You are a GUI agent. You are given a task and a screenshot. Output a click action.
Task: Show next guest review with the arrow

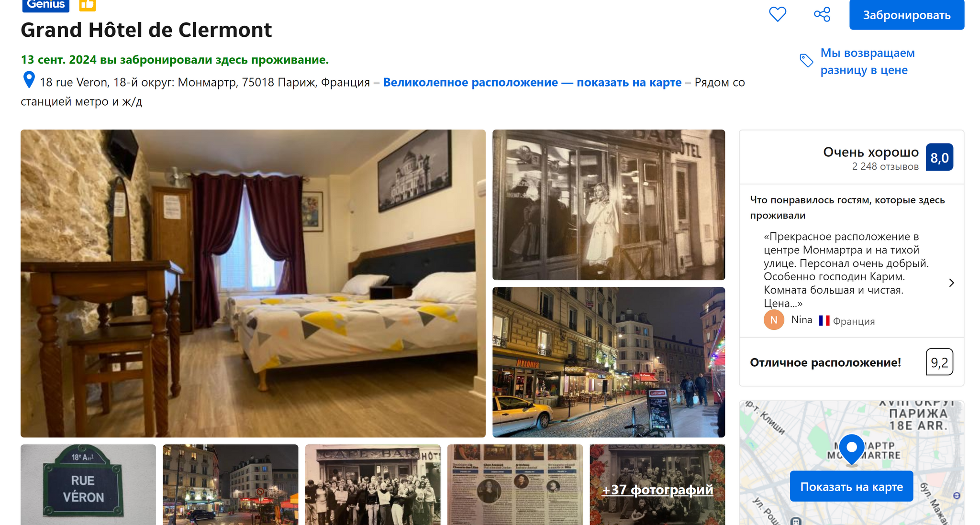point(951,283)
